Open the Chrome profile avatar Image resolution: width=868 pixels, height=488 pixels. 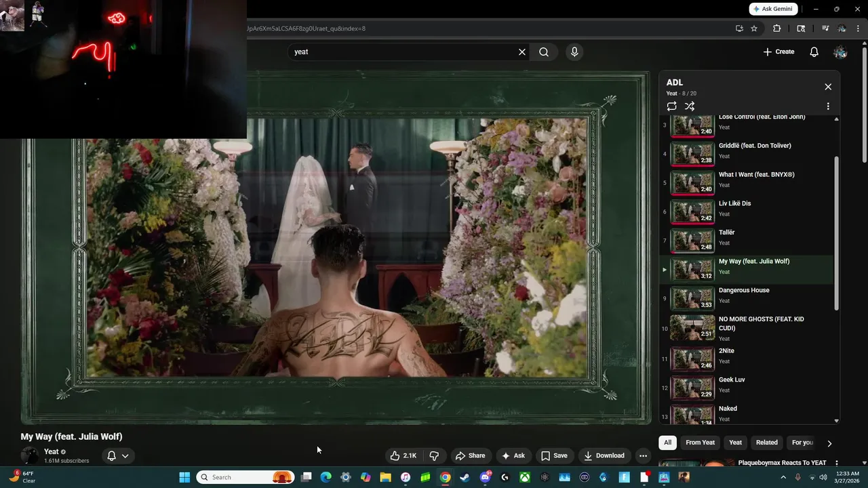[842, 28]
